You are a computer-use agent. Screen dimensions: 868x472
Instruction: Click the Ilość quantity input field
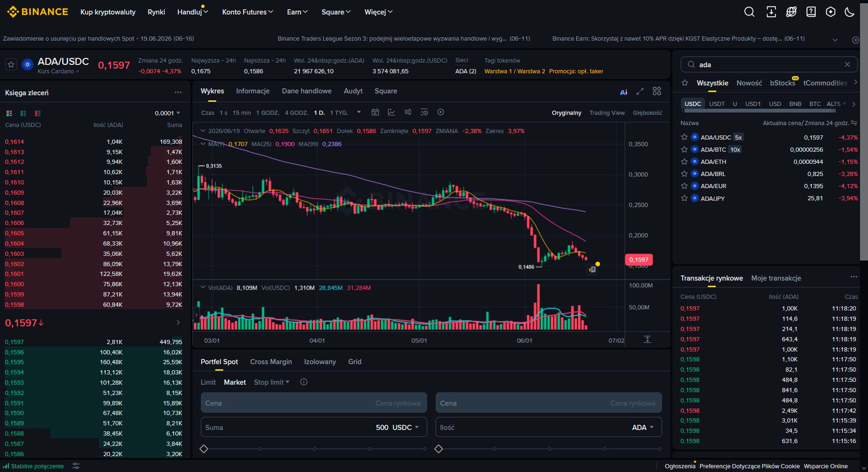pos(549,427)
